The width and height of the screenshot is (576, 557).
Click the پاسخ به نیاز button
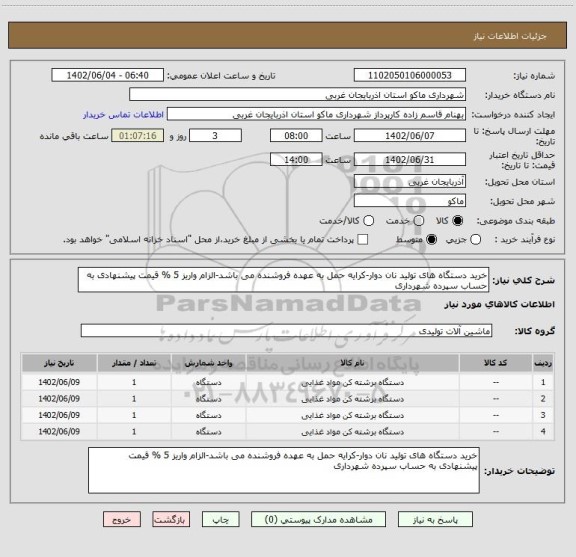pyautogui.click(x=435, y=520)
